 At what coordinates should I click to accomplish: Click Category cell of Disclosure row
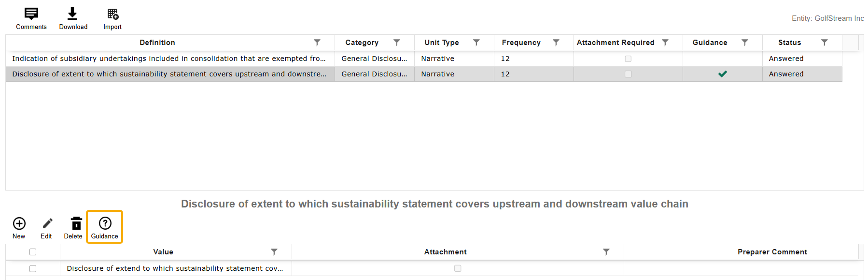[x=375, y=74]
